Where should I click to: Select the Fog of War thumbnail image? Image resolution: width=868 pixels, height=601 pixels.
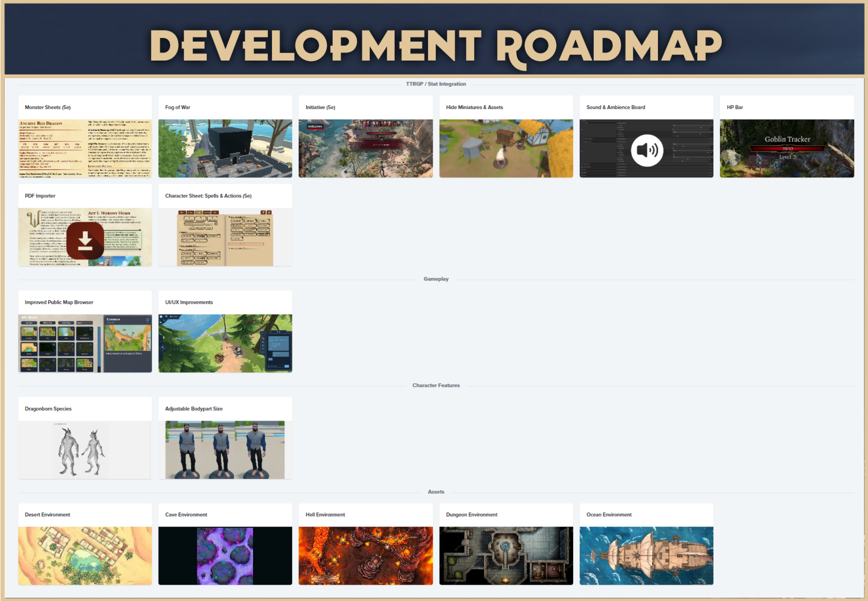click(x=225, y=148)
